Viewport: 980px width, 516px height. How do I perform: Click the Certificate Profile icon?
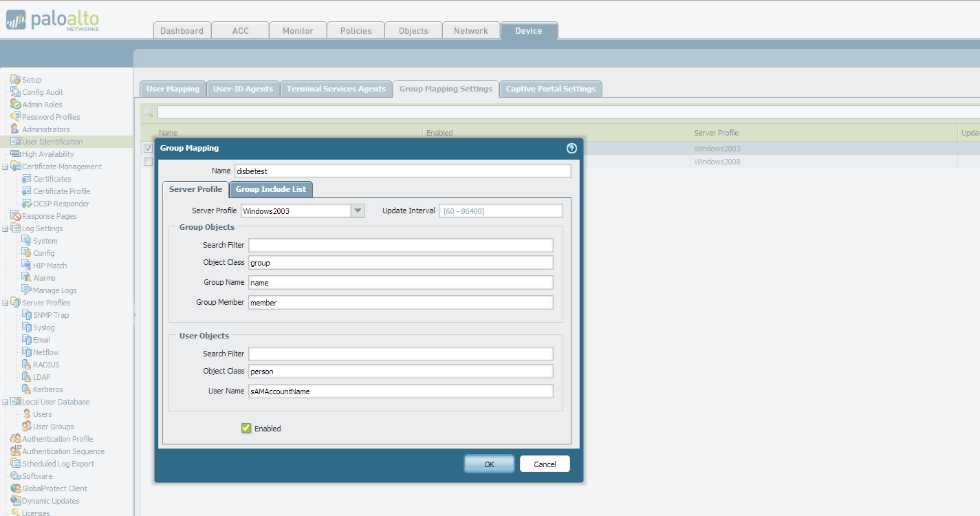click(27, 191)
